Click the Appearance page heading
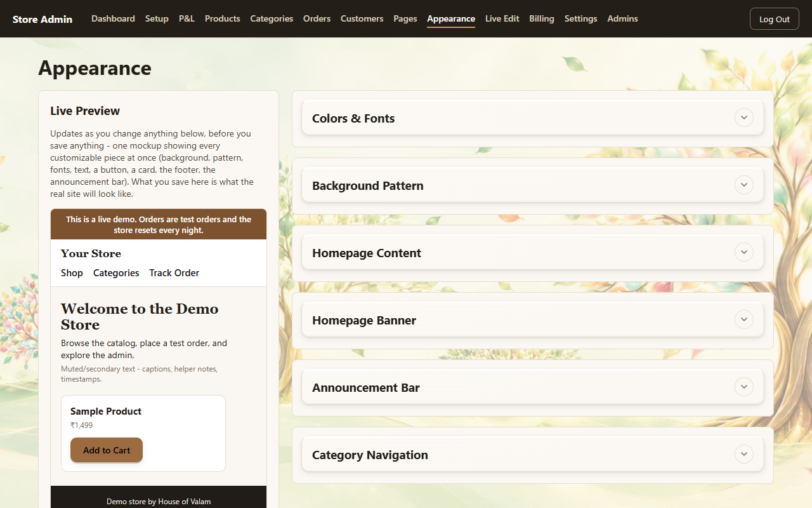This screenshot has width=812, height=508. 95,68
